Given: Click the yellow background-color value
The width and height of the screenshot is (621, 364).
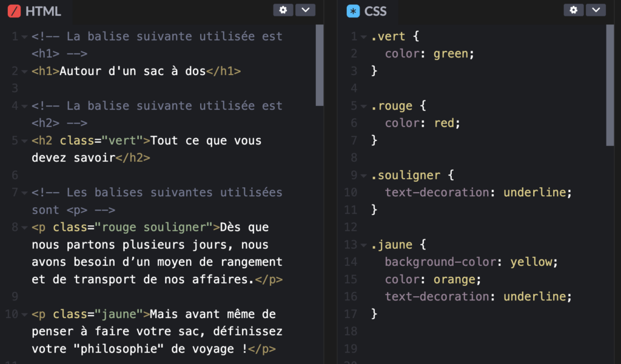Looking at the screenshot, I should [531, 262].
